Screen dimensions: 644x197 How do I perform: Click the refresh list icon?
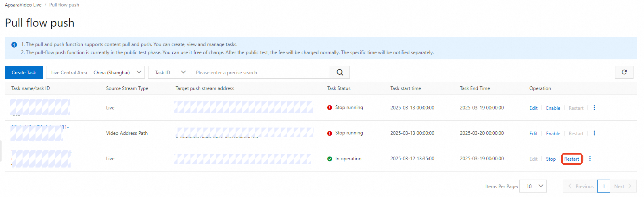(624, 72)
